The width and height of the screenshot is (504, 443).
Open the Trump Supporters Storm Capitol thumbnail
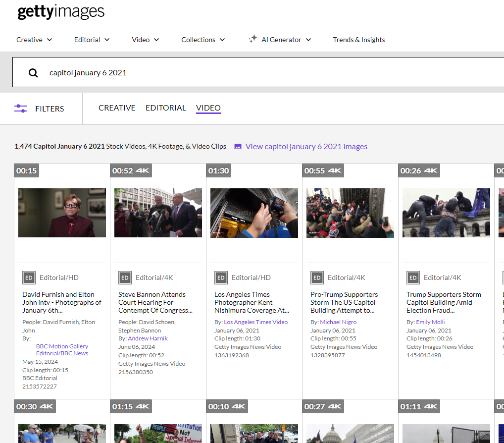(446, 213)
